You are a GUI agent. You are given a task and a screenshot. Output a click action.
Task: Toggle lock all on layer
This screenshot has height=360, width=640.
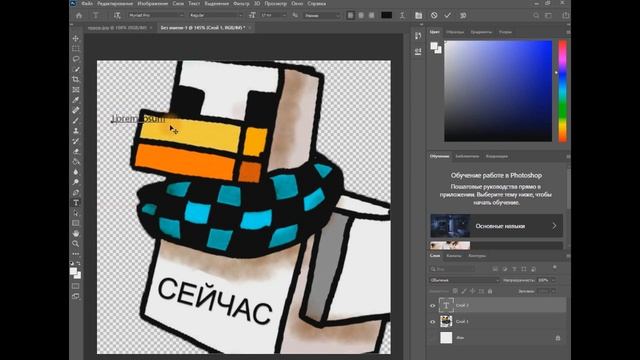click(x=490, y=291)
